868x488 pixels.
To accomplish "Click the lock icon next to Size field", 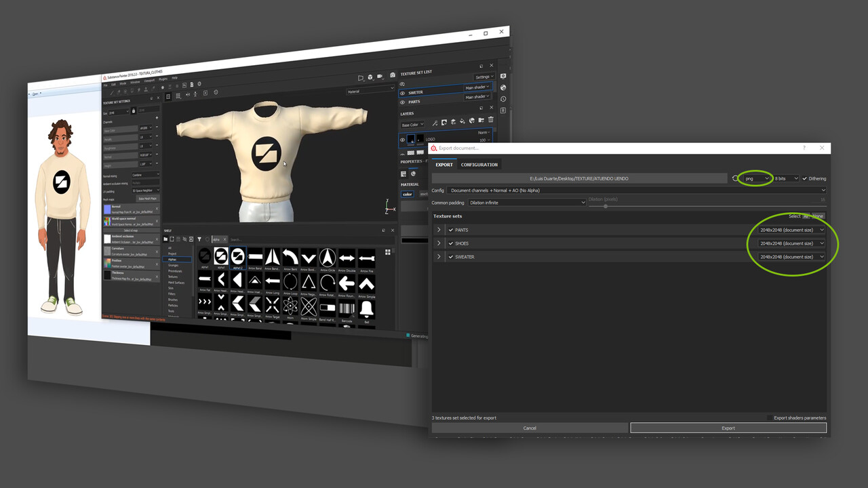I will point(134,110).
